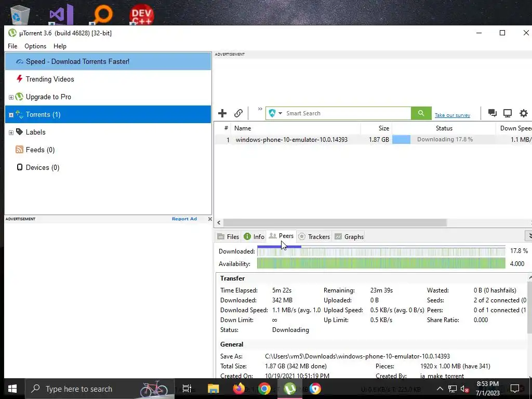Click the remote monitor icon in toolbar

[x=508, y=113]
